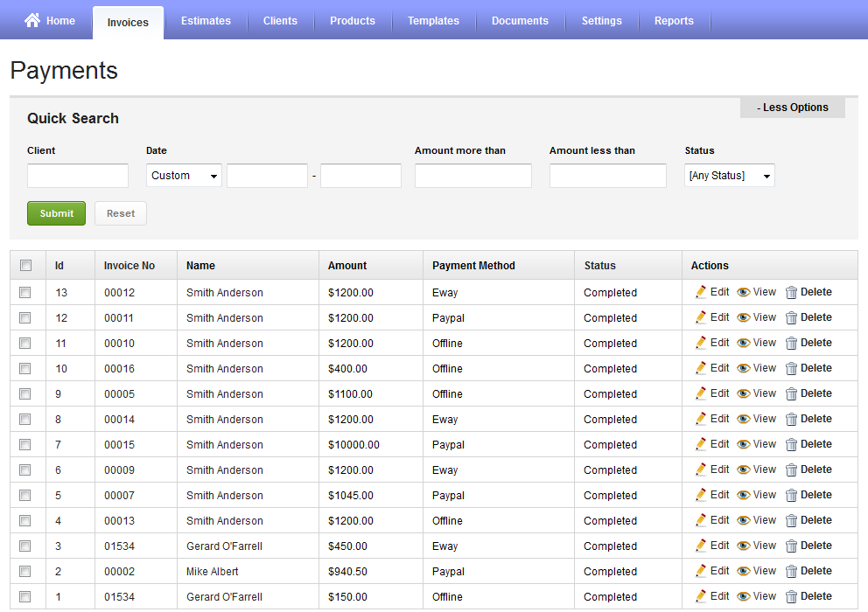The image size is (868, 612).
Task: Click the eye icon for Mike Albert's payment
Action: point(743,571)
